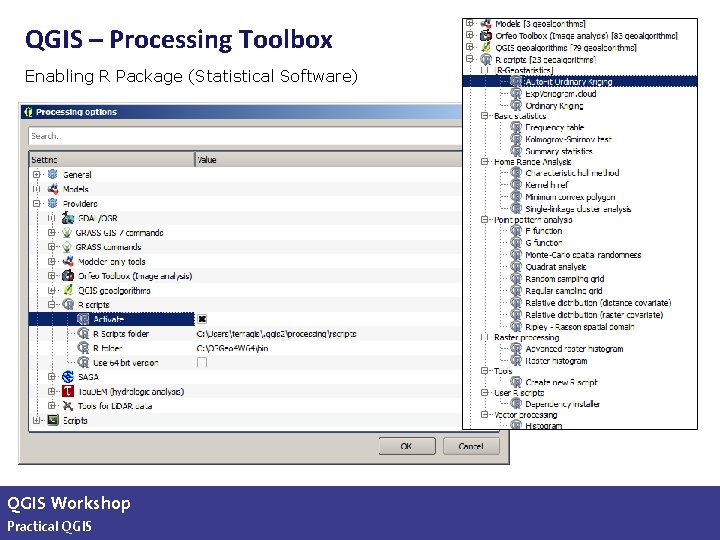
Task: Collapse Basic statistics group in toolbox
Action: tap(484, 116)
